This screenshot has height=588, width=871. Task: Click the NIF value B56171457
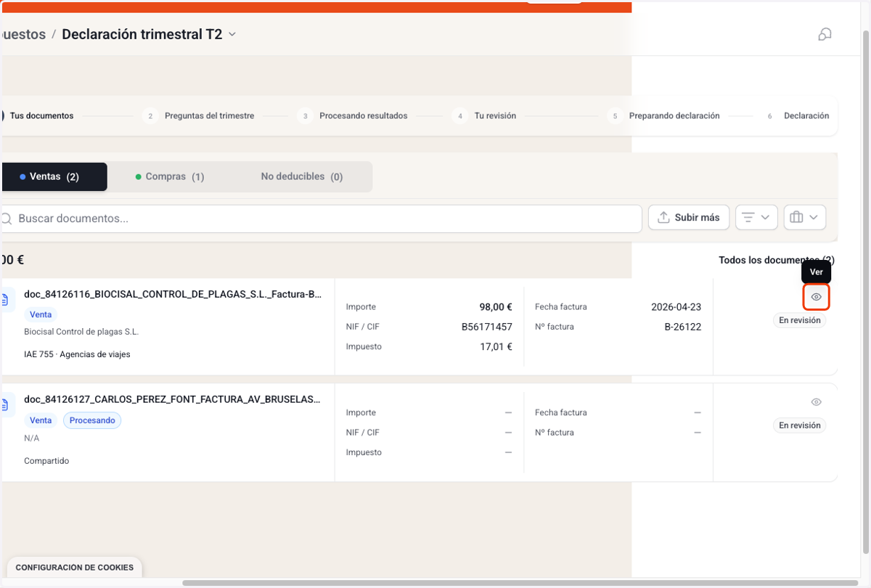487,327
